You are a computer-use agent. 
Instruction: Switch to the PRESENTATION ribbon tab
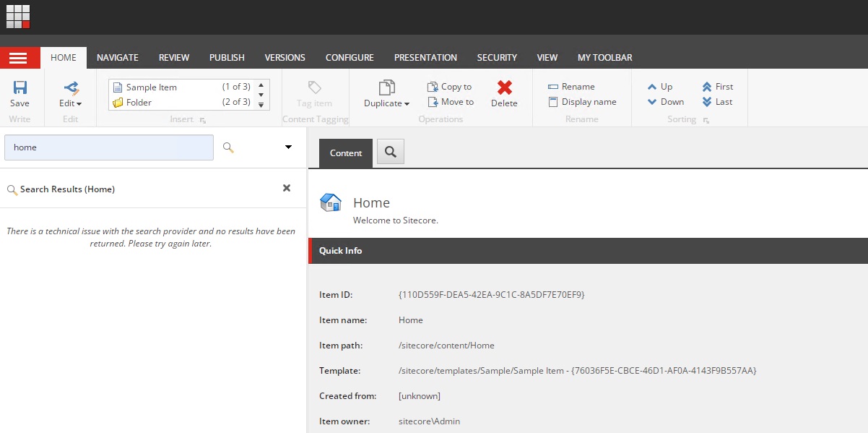pyautogui.click(x=425, y=58)
